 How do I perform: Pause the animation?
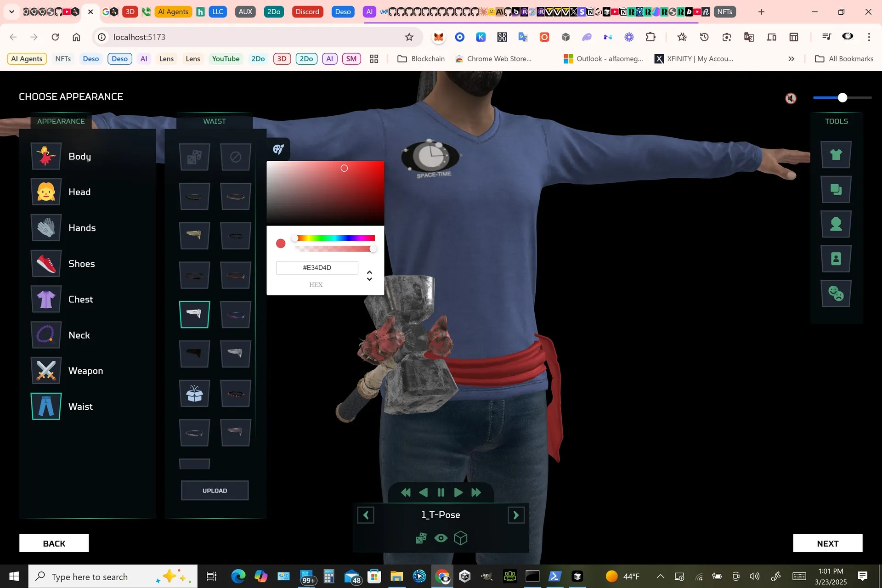pyautogui.click(x=441, y=492)
